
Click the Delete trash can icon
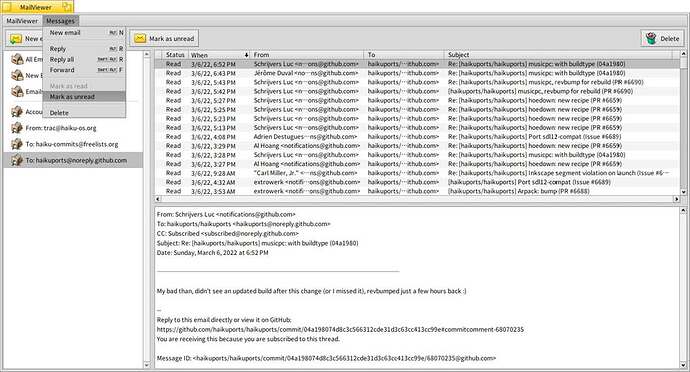tap(651, 39)
